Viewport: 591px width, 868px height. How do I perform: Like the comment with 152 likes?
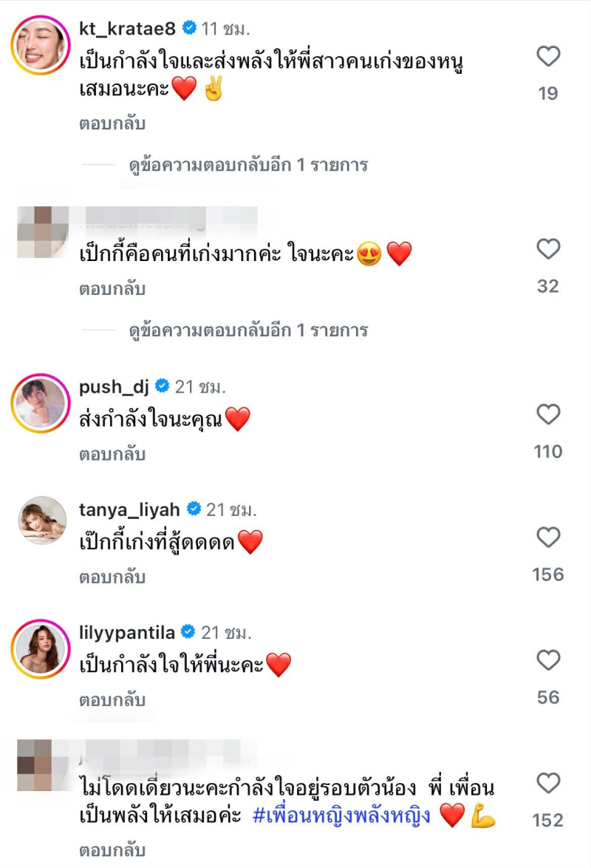click(x=548, y=783)
